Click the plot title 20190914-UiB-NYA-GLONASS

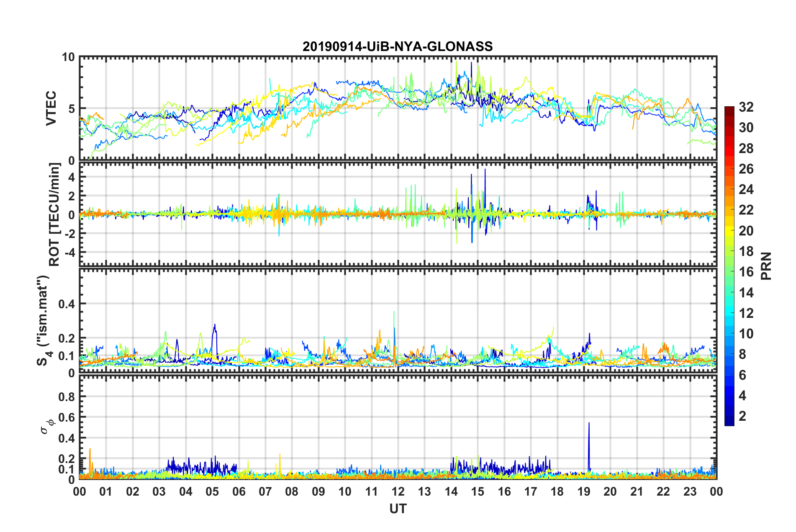click(x=398, y=46)
